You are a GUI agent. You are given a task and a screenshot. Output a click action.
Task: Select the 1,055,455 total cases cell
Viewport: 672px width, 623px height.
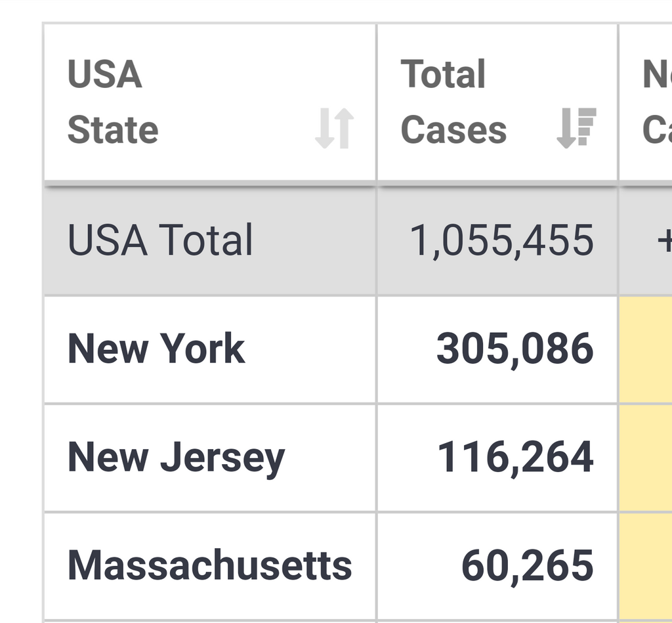coord(497,242)
